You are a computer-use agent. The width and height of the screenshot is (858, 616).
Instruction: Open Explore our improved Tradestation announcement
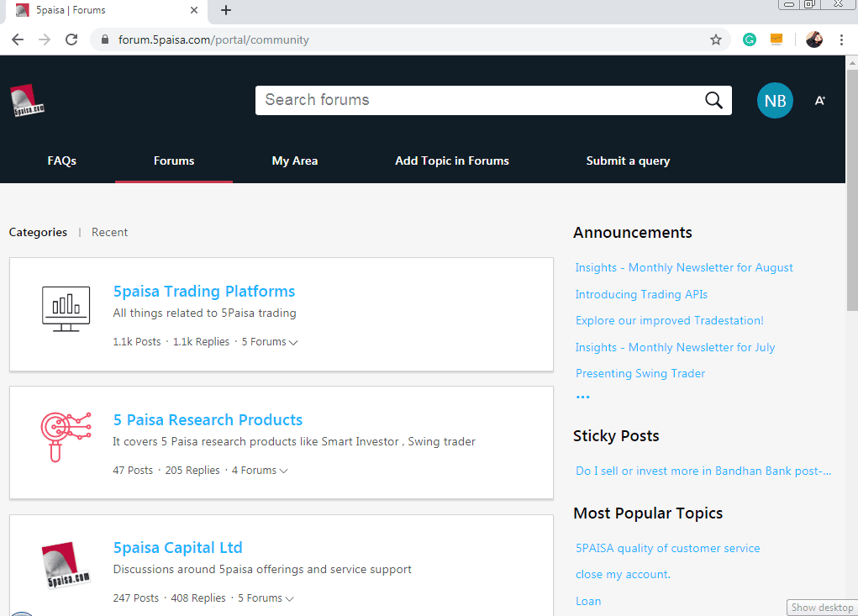pos(670,320)
